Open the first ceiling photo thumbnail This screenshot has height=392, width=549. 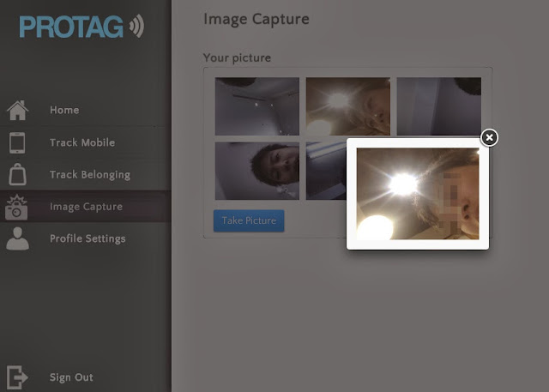click(257, 106)
